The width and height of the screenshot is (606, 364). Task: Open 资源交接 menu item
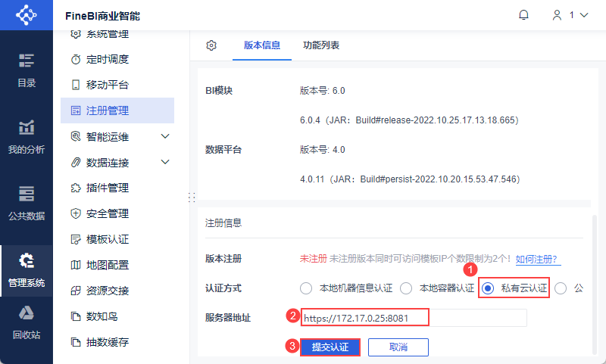[x=117, y=291]
